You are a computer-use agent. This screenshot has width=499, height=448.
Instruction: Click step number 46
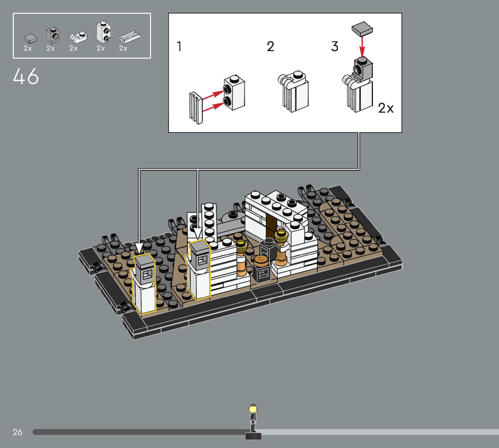[26, 77]
